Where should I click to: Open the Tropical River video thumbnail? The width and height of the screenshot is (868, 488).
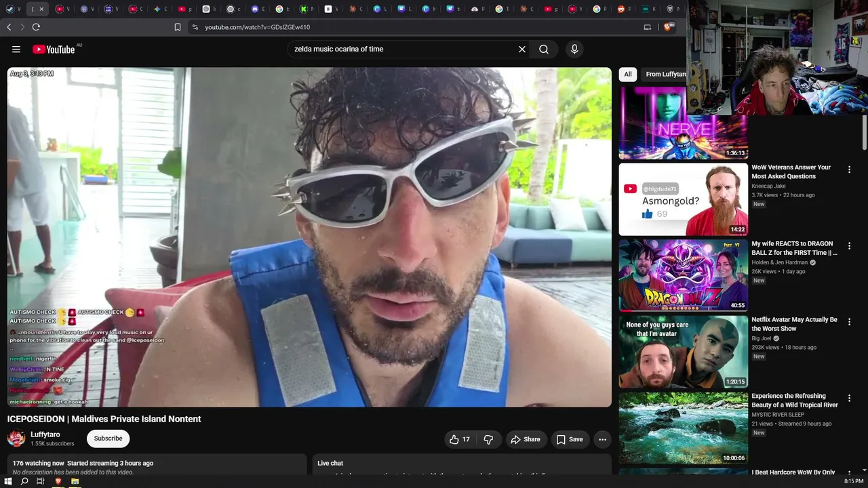pos(684,428)
